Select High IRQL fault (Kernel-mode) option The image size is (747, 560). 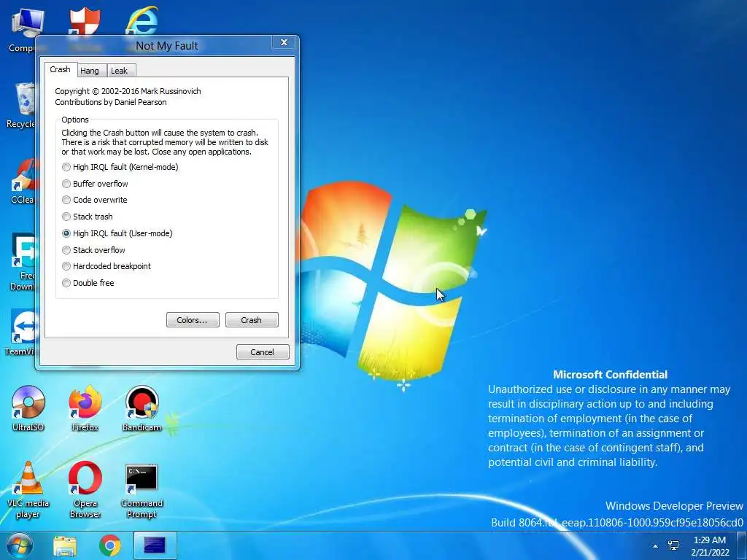(x=120, y=167)
